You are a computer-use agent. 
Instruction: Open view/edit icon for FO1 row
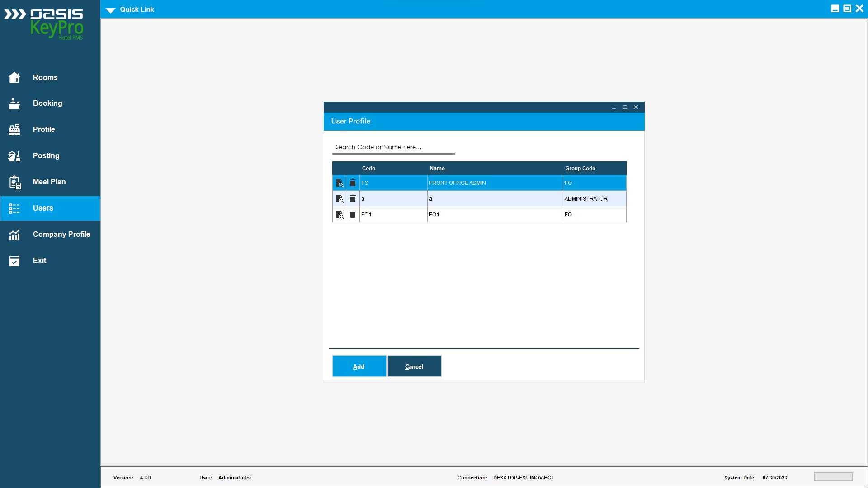pos(340,215)
